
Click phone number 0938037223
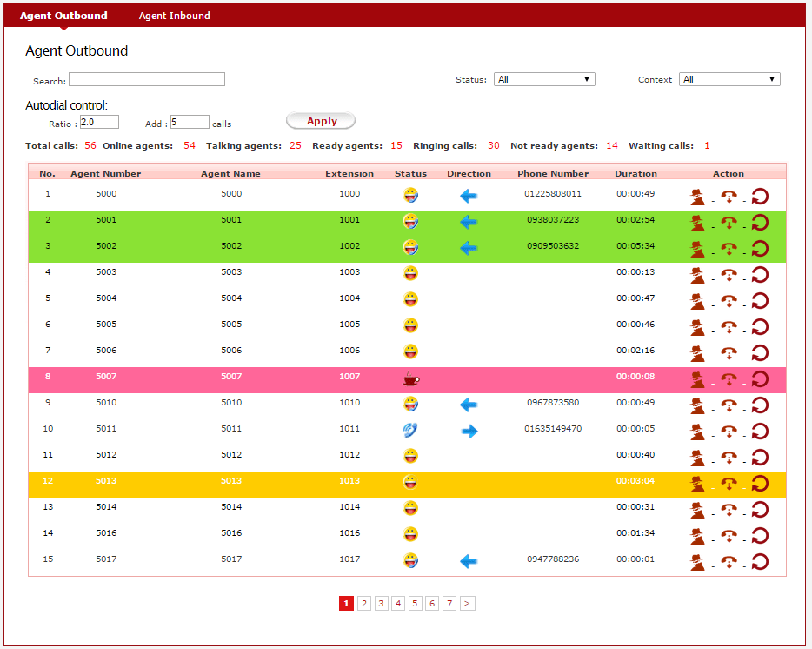[x=553, y=220]
